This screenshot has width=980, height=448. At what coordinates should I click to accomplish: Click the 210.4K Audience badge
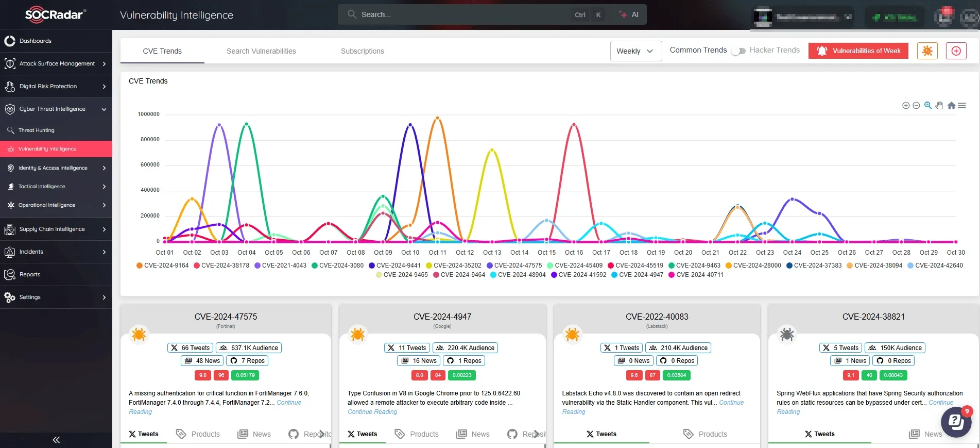coord(678,348)
